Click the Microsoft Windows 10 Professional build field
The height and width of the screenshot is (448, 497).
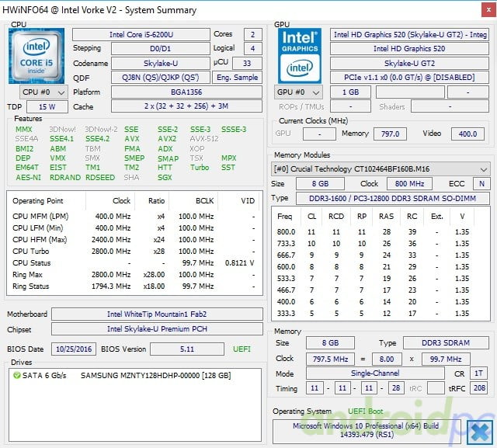point(366,431)
